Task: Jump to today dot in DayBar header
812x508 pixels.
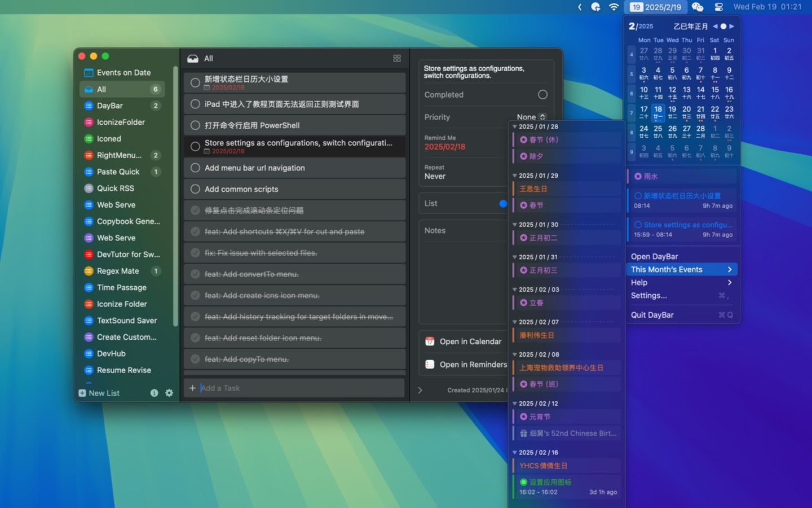Action: pyautogui.click(x=723, y=27)
